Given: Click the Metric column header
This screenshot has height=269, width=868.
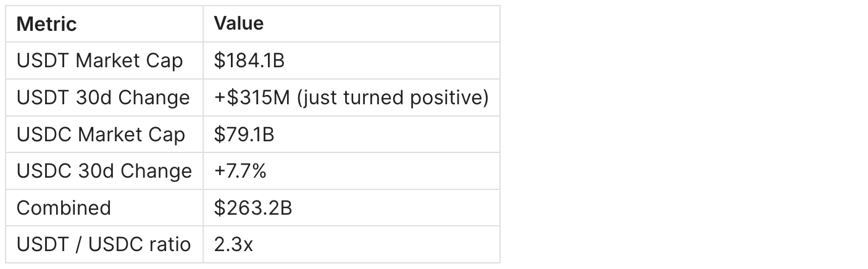Looking at the screenshot, I should [46, 24].
